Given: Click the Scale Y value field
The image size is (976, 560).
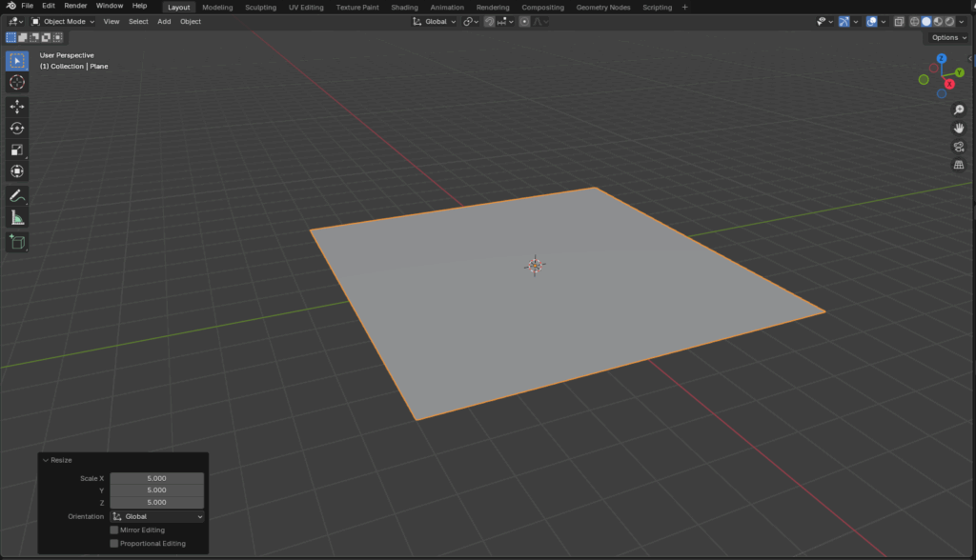Looking at the screenshot, I should click(157, 490).
